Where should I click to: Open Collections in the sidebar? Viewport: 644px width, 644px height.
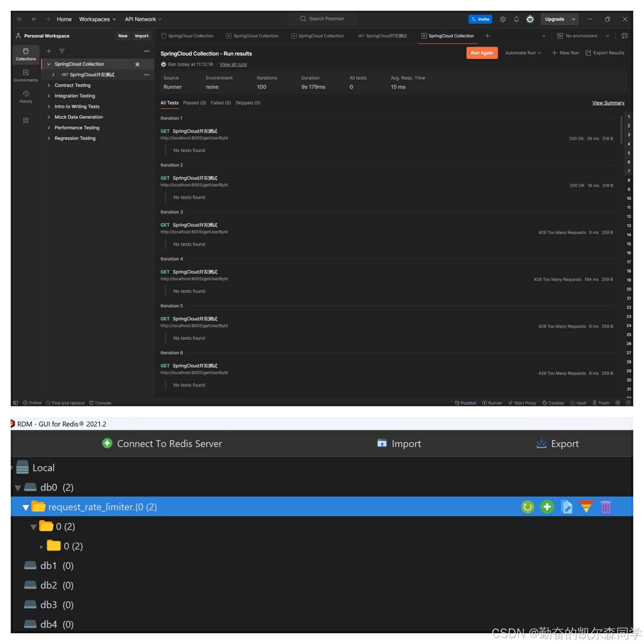pyautogui.click(x=26, y=54)
